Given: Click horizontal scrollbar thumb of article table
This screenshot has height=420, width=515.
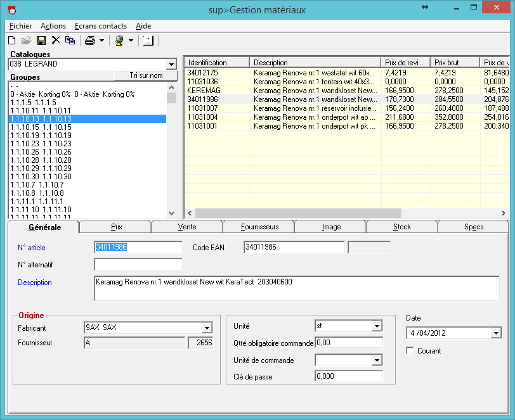Looking at the screenshot, I should point(298,213).
